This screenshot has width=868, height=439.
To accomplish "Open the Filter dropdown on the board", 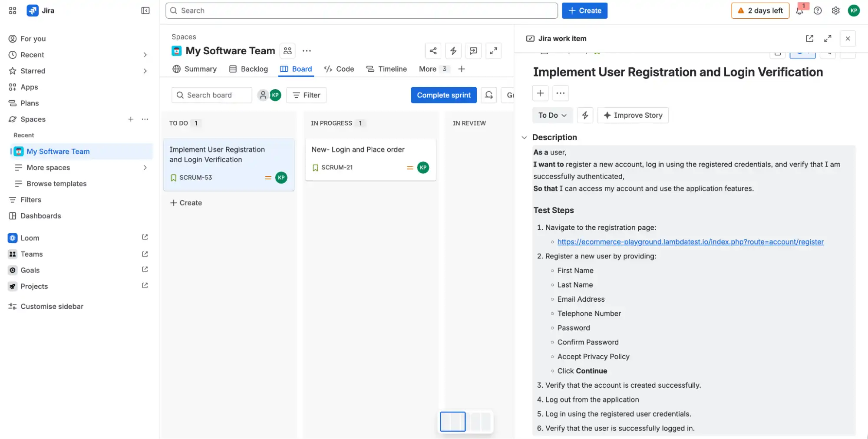I will click(306, 95).
